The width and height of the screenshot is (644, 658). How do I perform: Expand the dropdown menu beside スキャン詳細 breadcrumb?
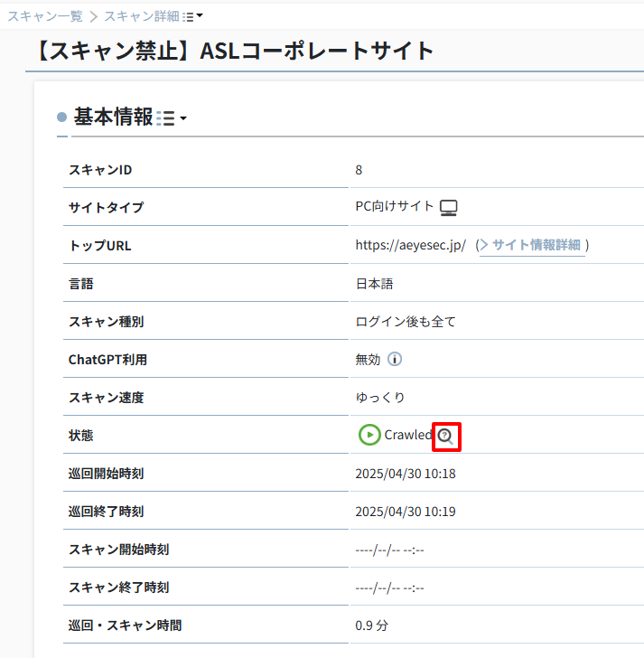tap(193, 16)
